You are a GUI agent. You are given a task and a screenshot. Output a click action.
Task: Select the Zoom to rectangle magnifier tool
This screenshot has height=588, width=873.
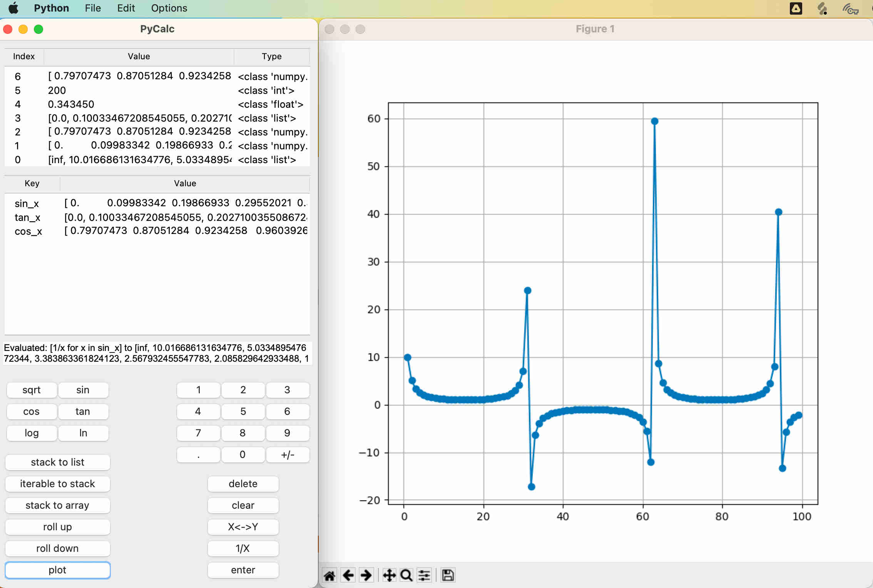[406, 576]
